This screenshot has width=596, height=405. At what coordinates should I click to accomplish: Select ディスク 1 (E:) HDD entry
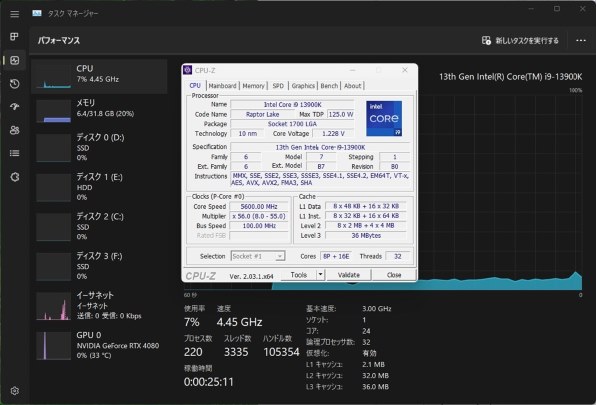pos(99,187)
